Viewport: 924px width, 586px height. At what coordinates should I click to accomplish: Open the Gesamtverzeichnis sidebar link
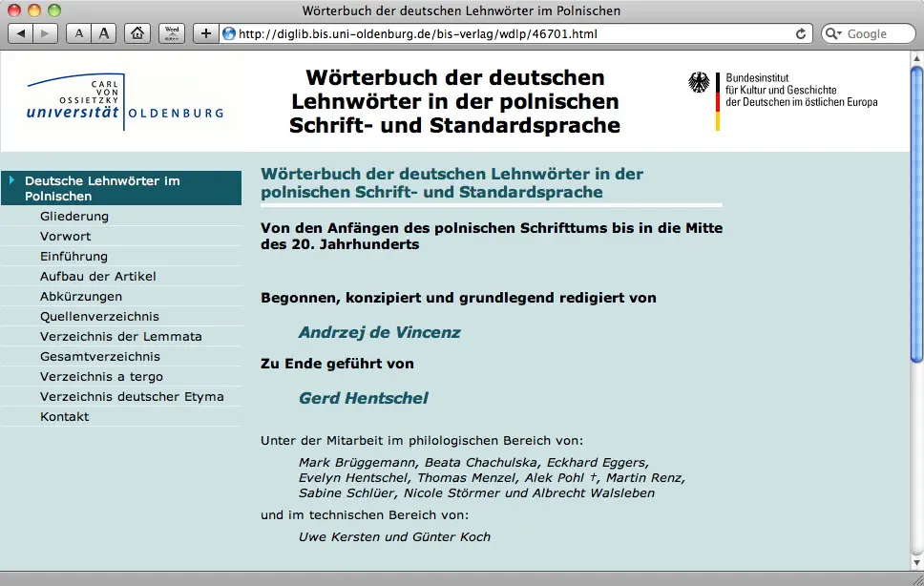[x=100, y=356]
